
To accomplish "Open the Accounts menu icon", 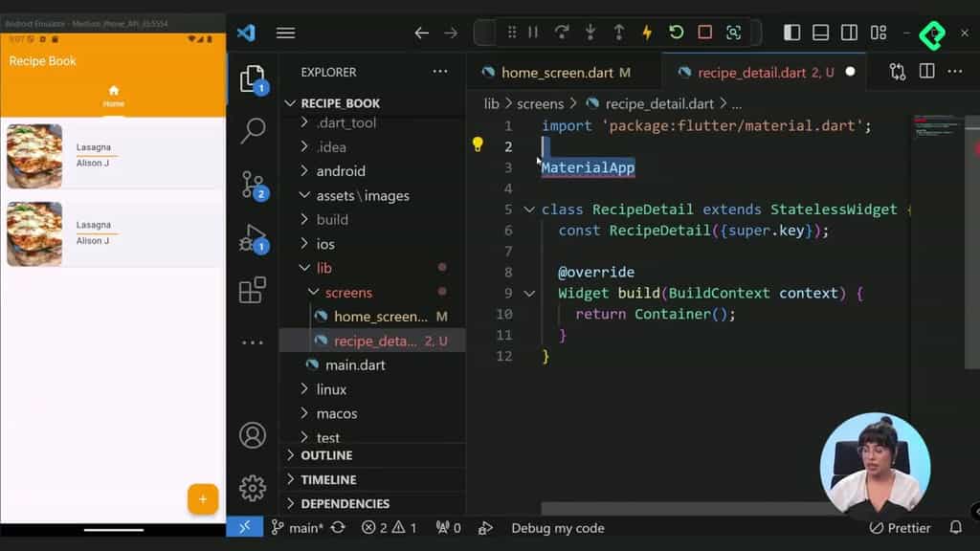I will point(253,435).
